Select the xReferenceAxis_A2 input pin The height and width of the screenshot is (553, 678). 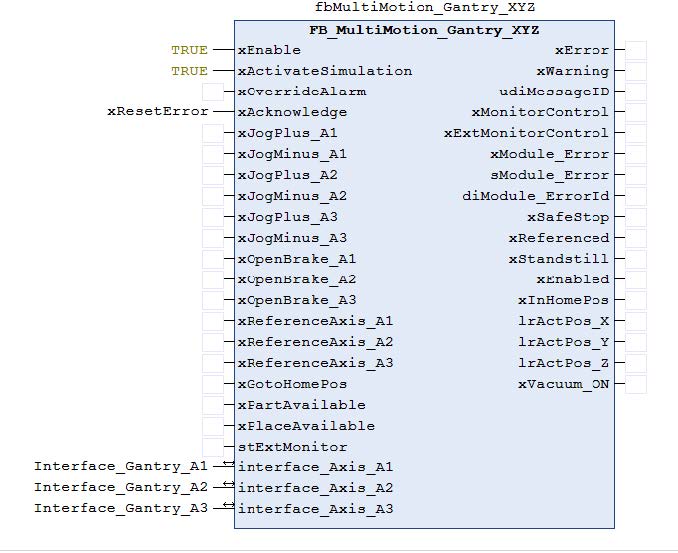tap(315, 342)
